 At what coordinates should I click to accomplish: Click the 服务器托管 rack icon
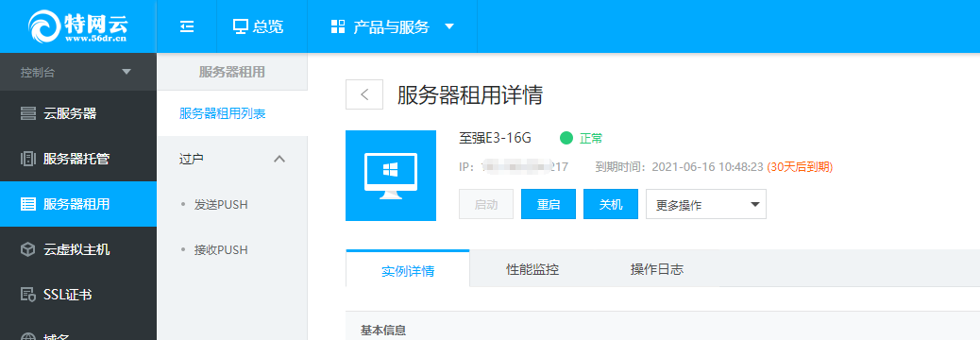pyautogui.click(x=28, y=159)
